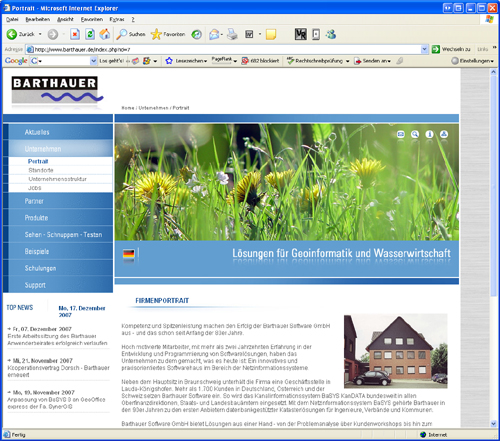Select the German flag language icon
500x441 pixels.
129,254
